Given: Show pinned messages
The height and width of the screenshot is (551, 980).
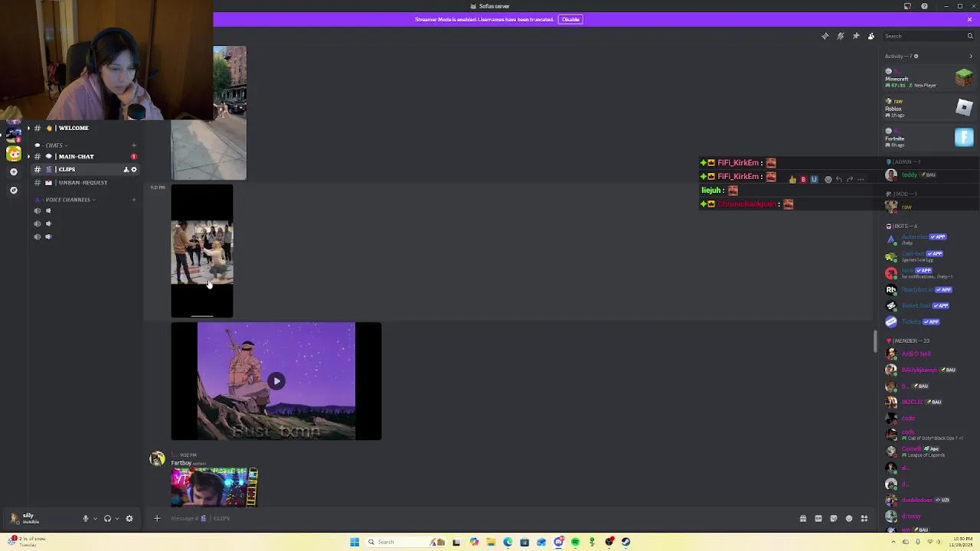Looking at the screenshot, I should click(856, 36).
